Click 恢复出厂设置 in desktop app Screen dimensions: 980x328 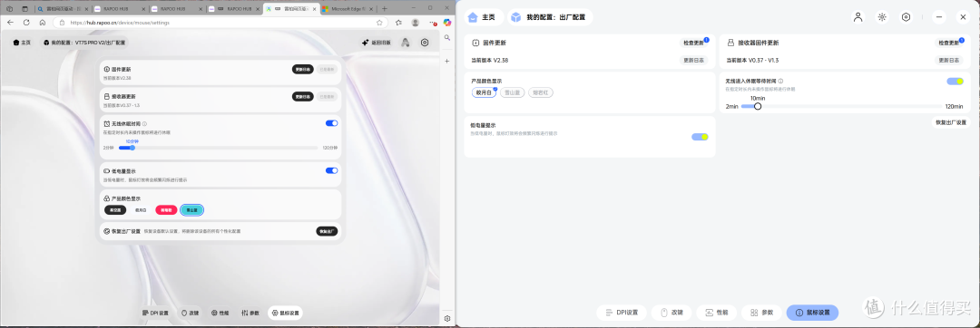(950, 122)
